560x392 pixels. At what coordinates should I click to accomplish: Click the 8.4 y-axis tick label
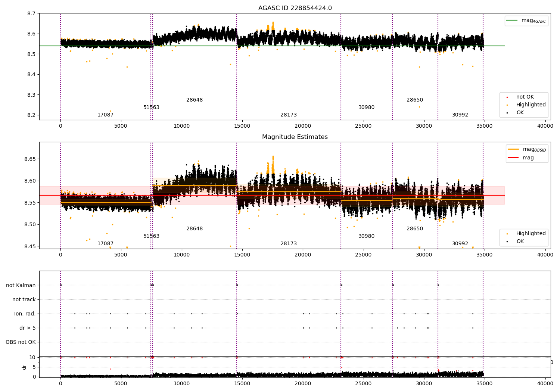click(x=31, y=75)
